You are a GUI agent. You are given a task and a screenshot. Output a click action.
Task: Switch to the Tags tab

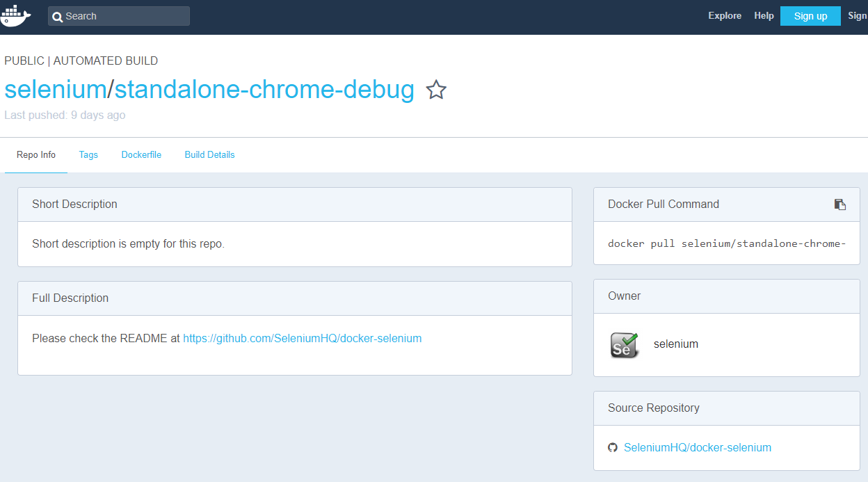(x=88, y=155)
